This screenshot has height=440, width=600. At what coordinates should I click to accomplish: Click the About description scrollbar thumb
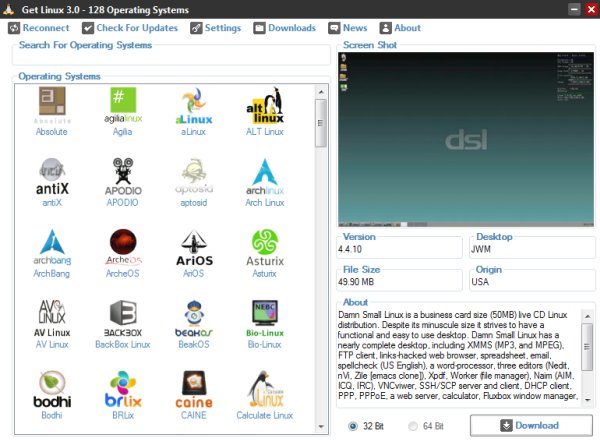click(x=587, y=347)
